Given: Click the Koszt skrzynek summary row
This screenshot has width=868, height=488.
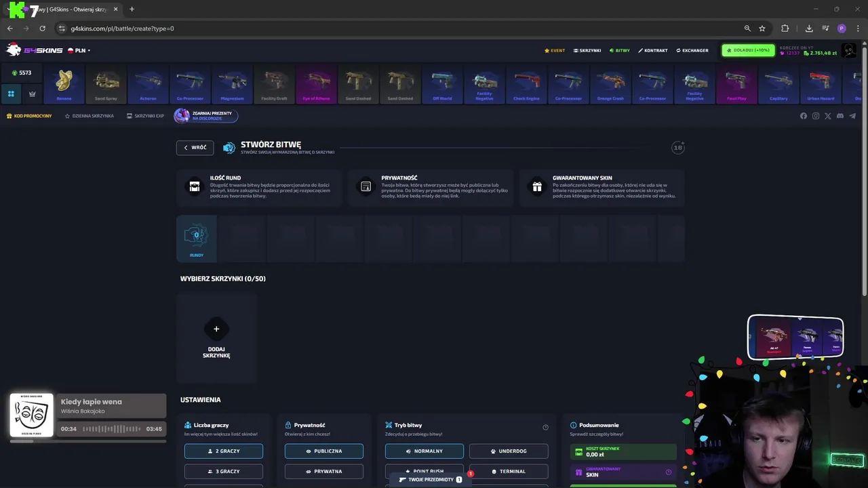Looking at the screenshot, I should 624,451.
